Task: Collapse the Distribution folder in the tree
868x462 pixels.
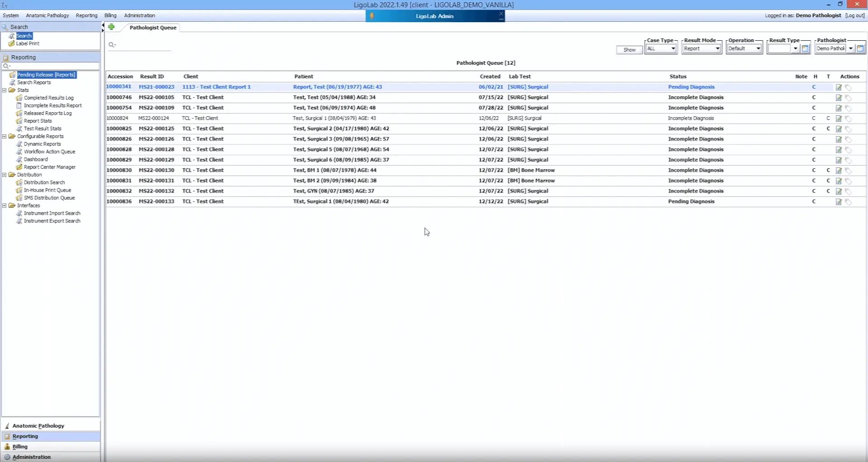Action: (x=4, y=174)
